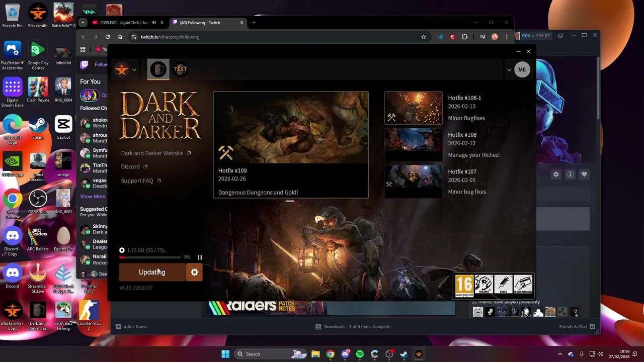Reload the Twitch page in Chrome
The image size is (644, 362).
(x=108, y=37)
